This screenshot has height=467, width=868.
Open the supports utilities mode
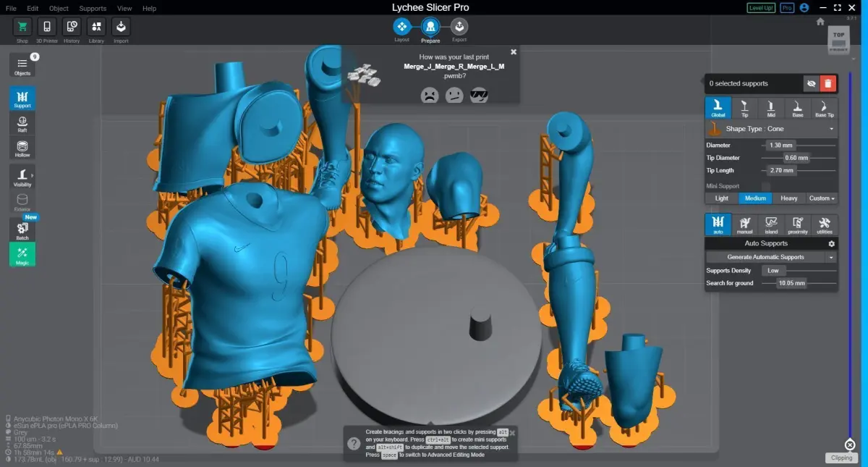825,224
